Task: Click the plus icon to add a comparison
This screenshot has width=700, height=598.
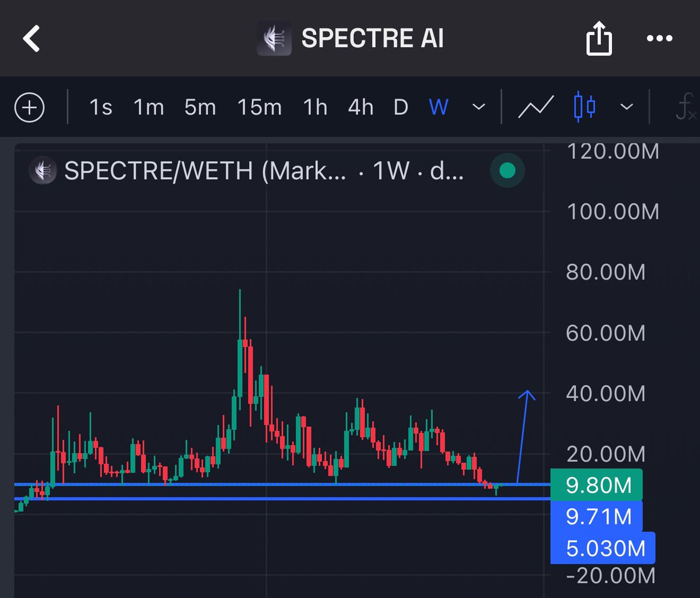Action: tap(30, 107)
